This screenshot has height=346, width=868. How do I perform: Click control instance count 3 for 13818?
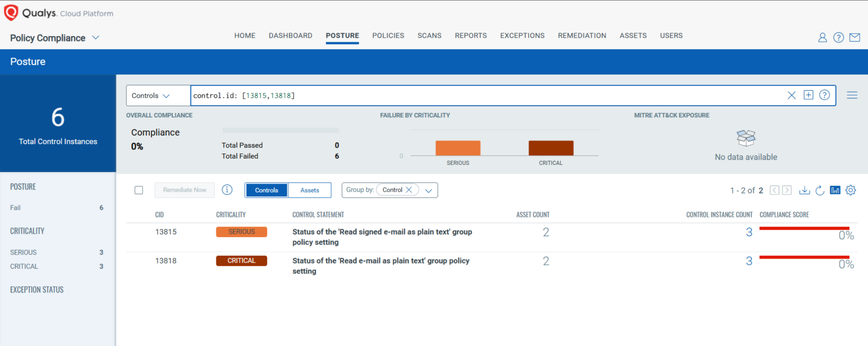749,261
